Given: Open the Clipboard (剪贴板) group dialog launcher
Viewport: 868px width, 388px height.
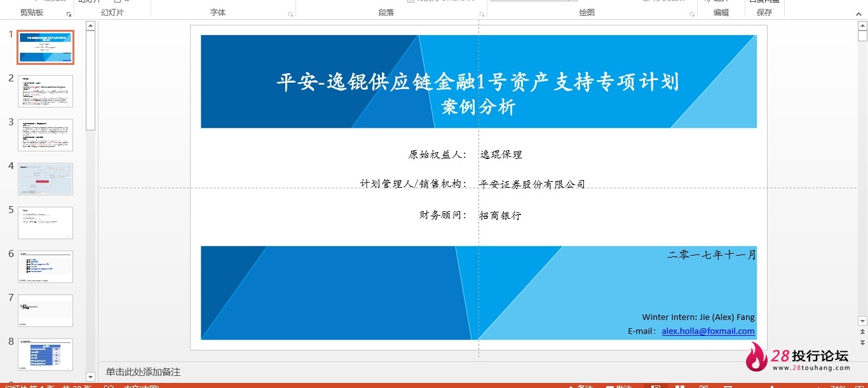Looking at the screenshot, I should [69, 14].
